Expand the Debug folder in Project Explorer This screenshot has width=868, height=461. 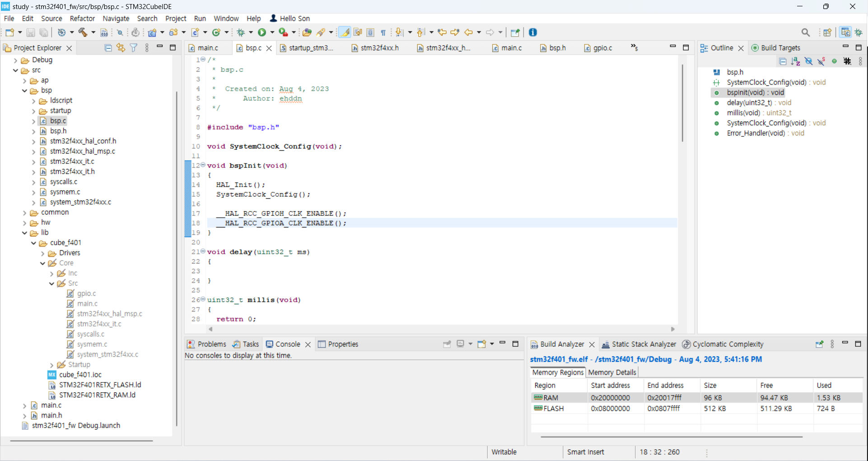tap(15, 60)
